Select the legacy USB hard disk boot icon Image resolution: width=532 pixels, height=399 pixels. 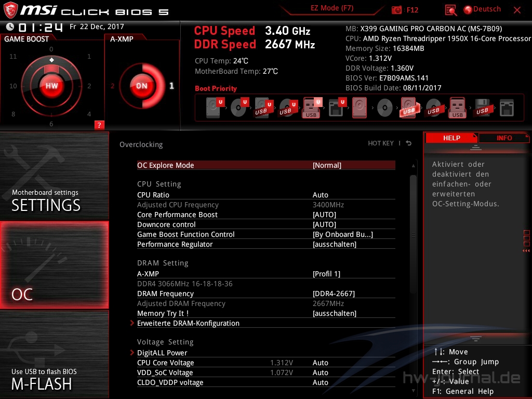pyautogui.click(x=409, y=108)
